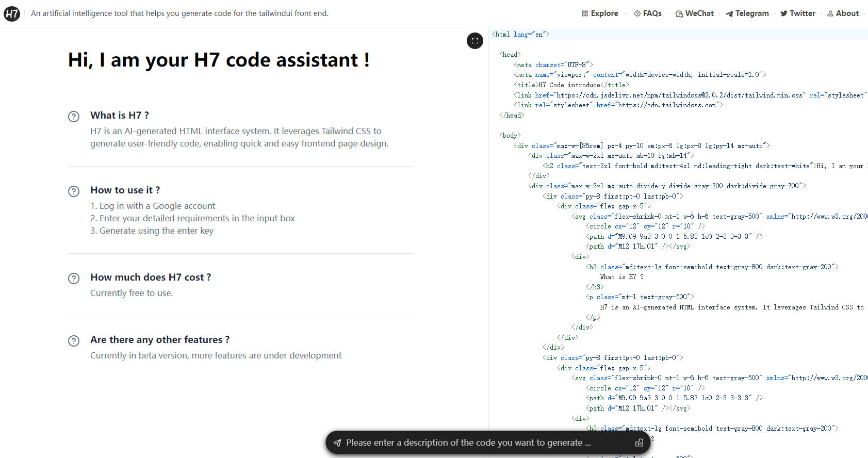Click question icon beside 'How to use it ?'
Screen dimensions: 868x458
[74, 191]
